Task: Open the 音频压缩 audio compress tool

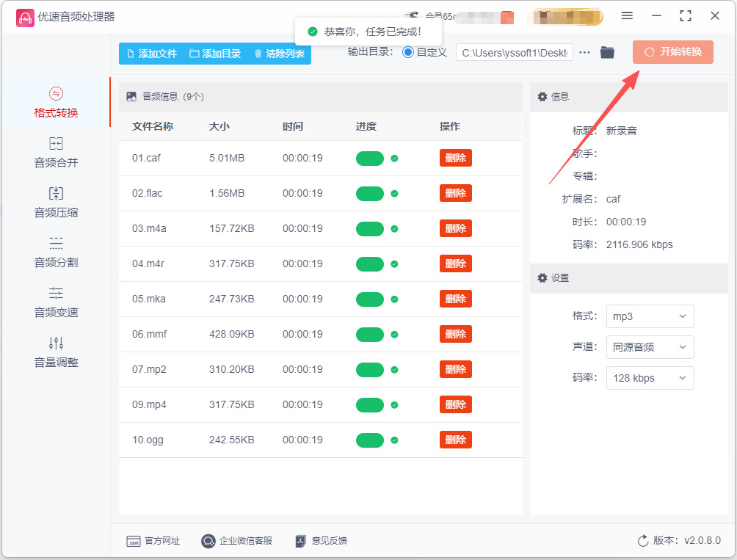Action: pyautogui.click(x=56, y=202)
